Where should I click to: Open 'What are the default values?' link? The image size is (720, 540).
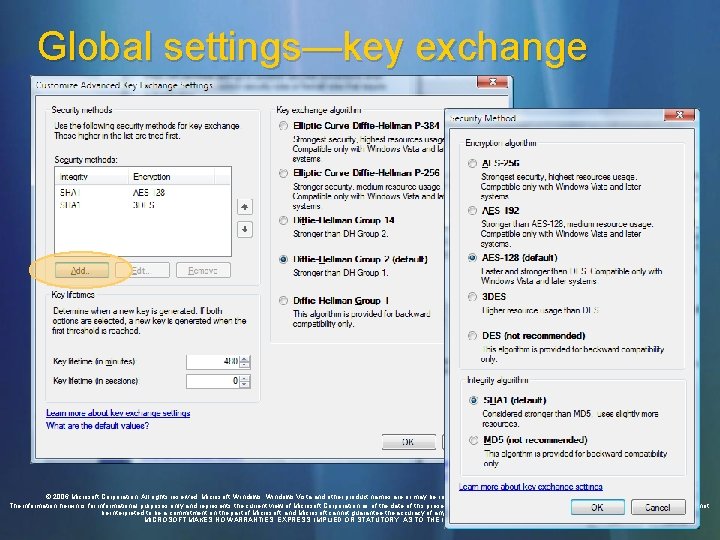[97, 426]
